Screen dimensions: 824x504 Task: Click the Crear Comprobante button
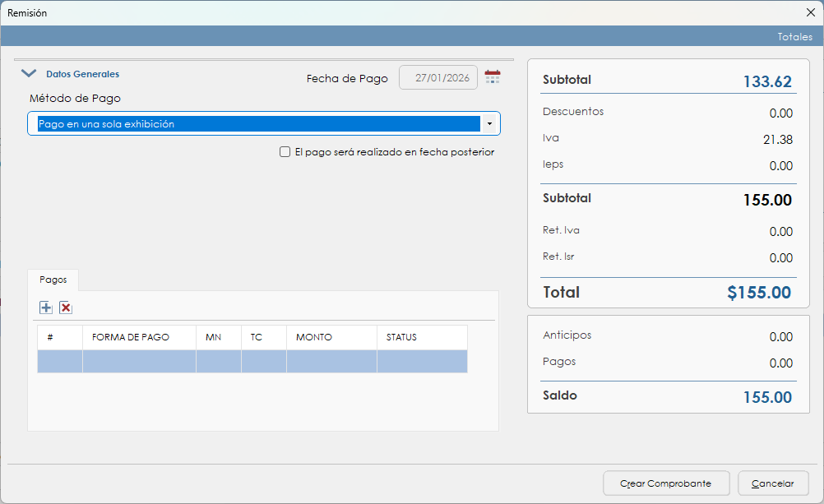tap(664, 483)
